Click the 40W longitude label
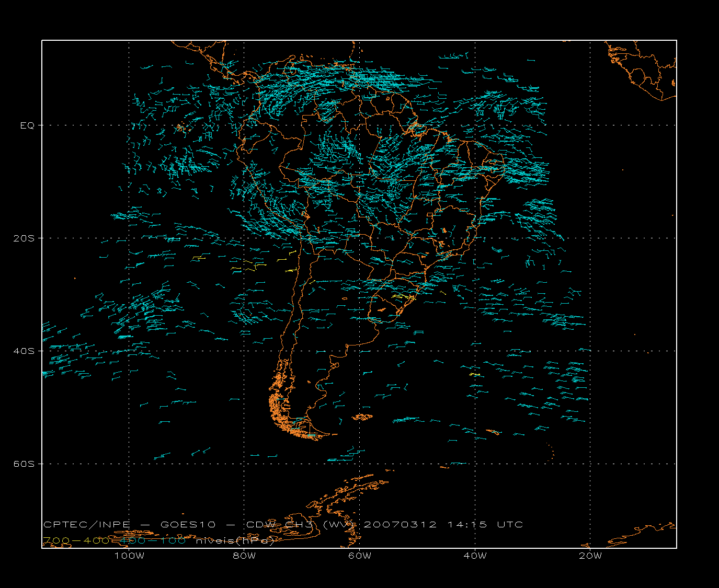 point(475,556)
